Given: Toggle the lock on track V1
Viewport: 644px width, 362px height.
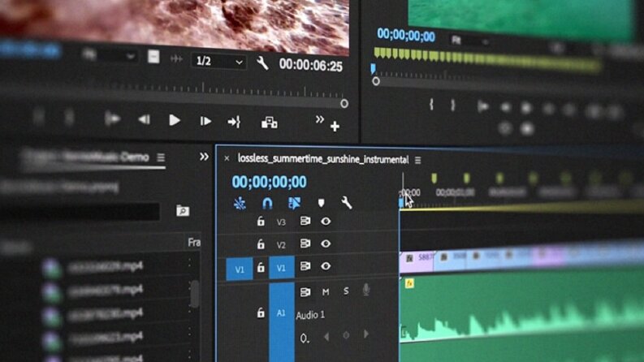Looking at the screenshot, I should click(x=261, y=268).
